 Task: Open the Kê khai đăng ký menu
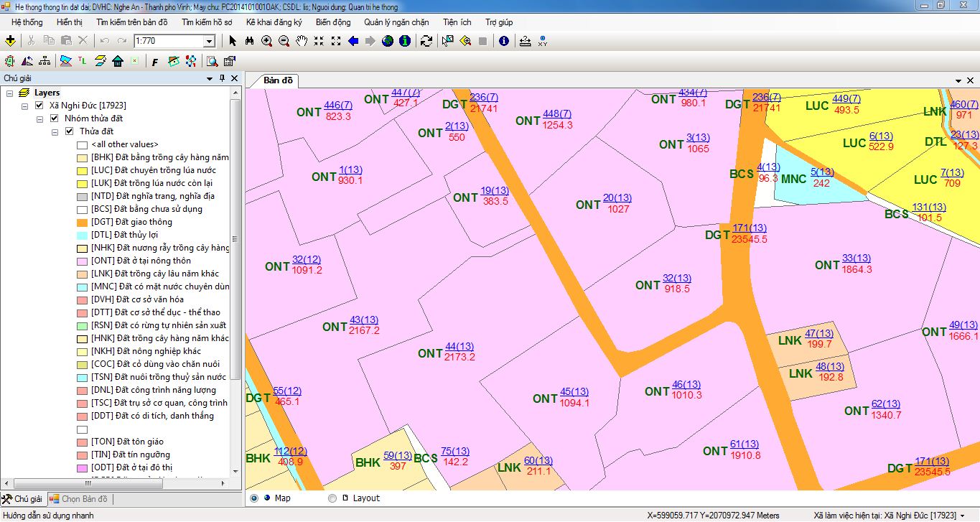click(x=274, y=22)
